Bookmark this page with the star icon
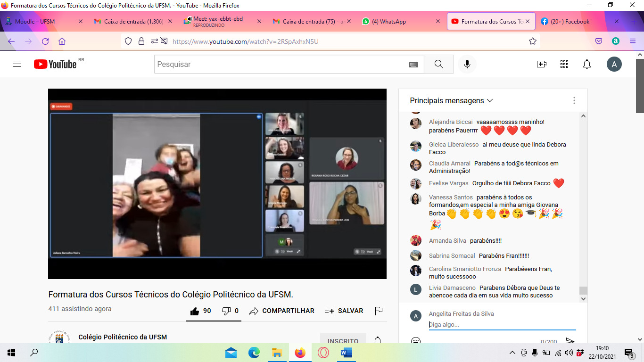The image size is (644, 362). [x=533, y=41]
